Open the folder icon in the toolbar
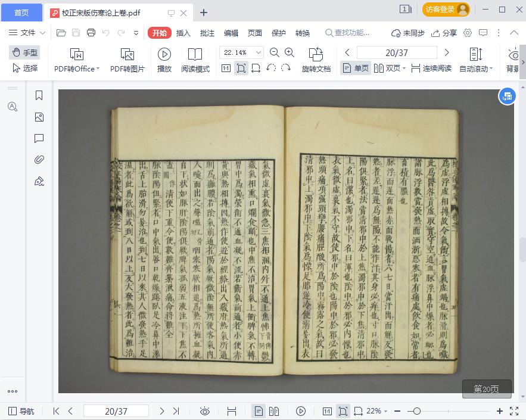 coord(61,33)
